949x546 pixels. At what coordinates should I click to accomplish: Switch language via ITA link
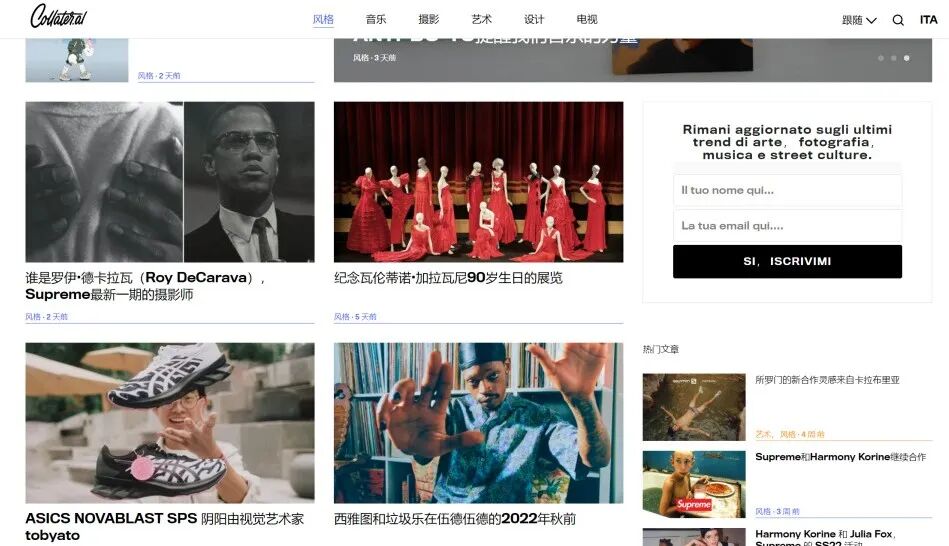[x=928, y=20]
